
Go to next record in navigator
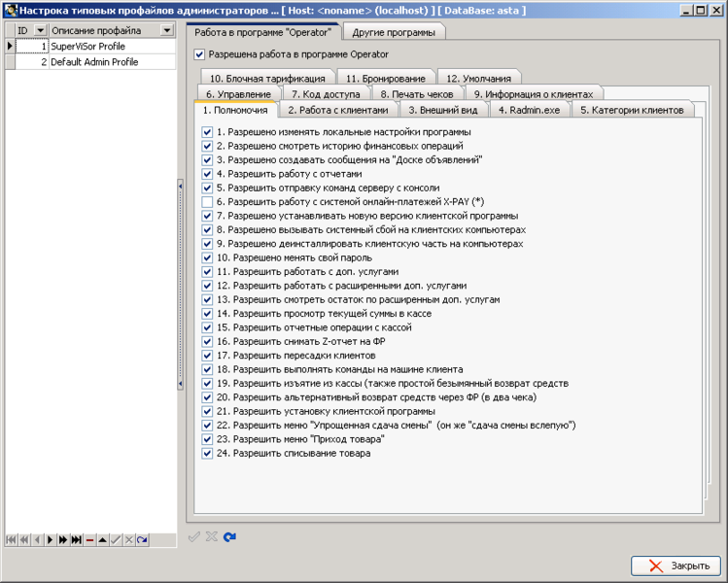[x=51, y=540]
